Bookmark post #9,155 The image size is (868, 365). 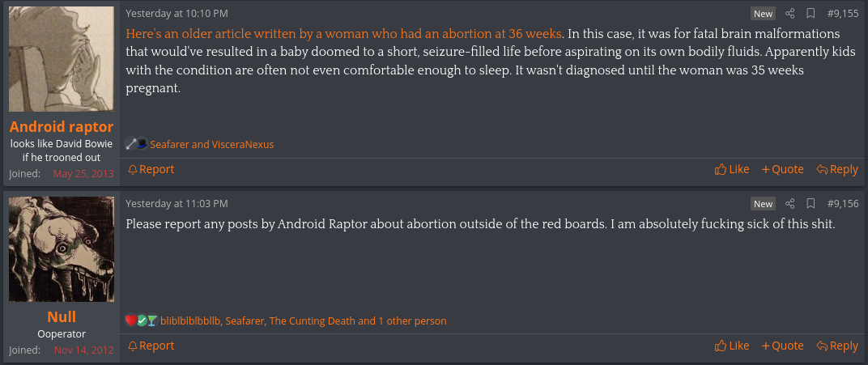pyautogui.click(x=811, y=13)
